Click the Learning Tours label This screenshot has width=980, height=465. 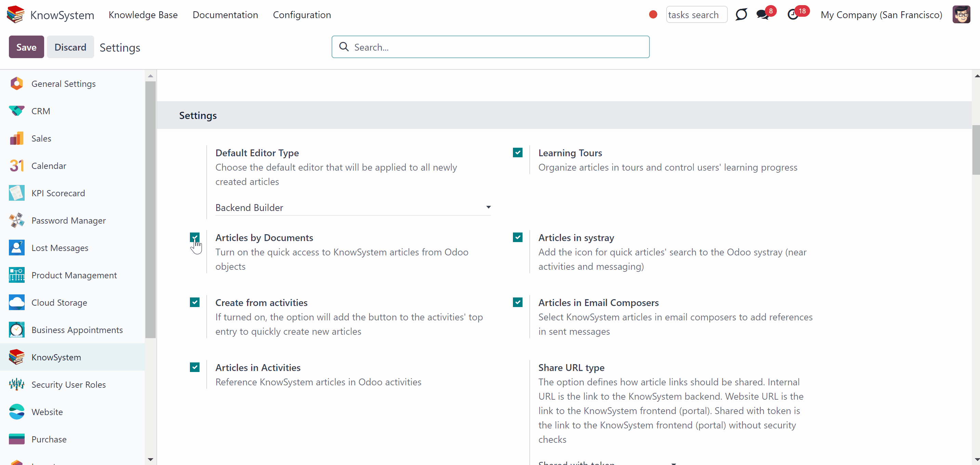[570, 153]
